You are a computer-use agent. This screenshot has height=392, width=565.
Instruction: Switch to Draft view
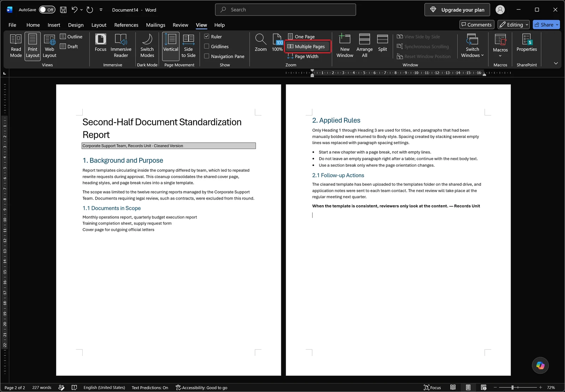pyautogui.click(x=69, y=47)
